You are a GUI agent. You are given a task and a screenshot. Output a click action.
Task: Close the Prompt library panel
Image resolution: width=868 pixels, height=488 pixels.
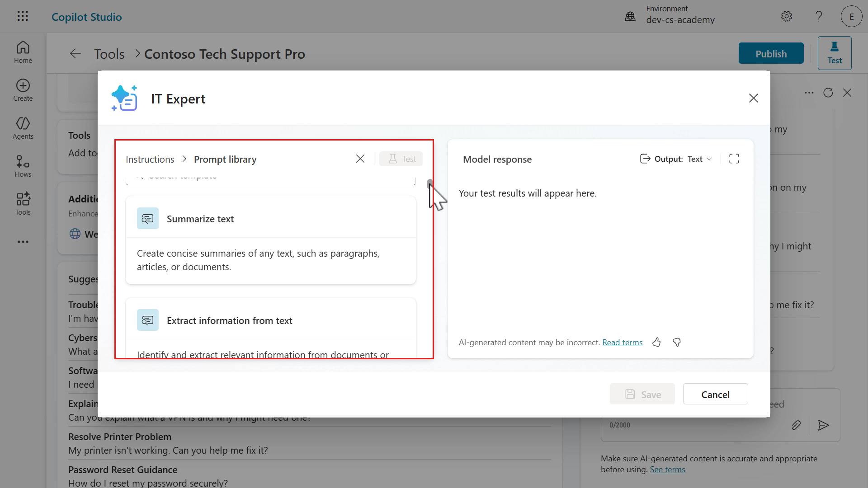point(360,159)
